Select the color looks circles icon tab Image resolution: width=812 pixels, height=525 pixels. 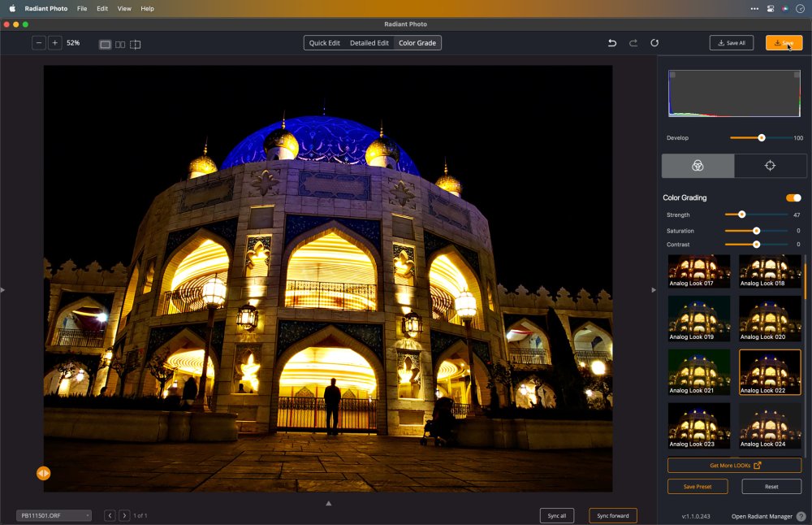click(698, 166)
